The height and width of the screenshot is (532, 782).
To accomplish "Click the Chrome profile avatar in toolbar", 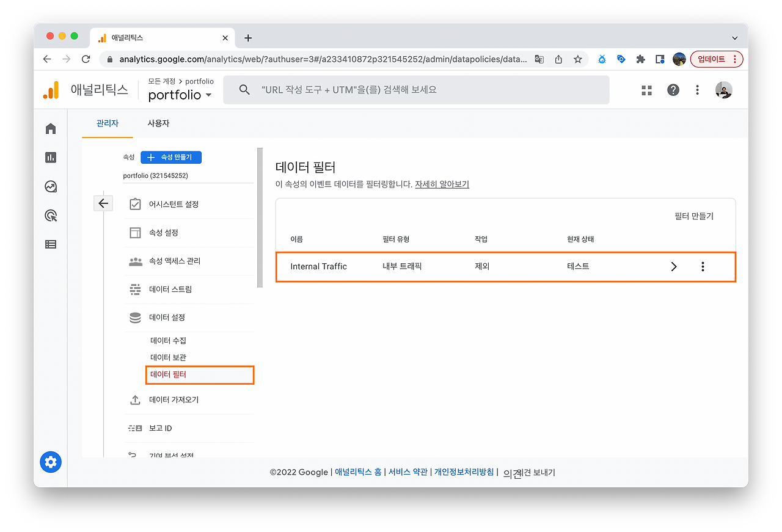I will (679, 59).
